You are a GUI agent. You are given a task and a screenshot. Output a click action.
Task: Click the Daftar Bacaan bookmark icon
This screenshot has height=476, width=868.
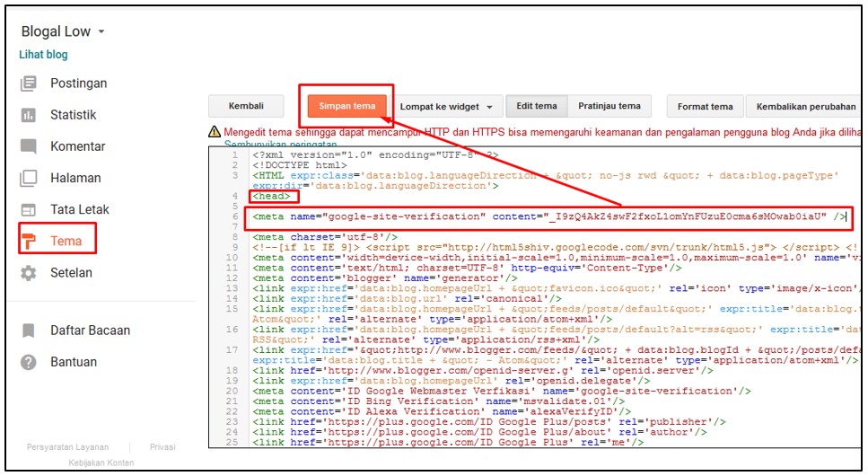coord(28,331)
